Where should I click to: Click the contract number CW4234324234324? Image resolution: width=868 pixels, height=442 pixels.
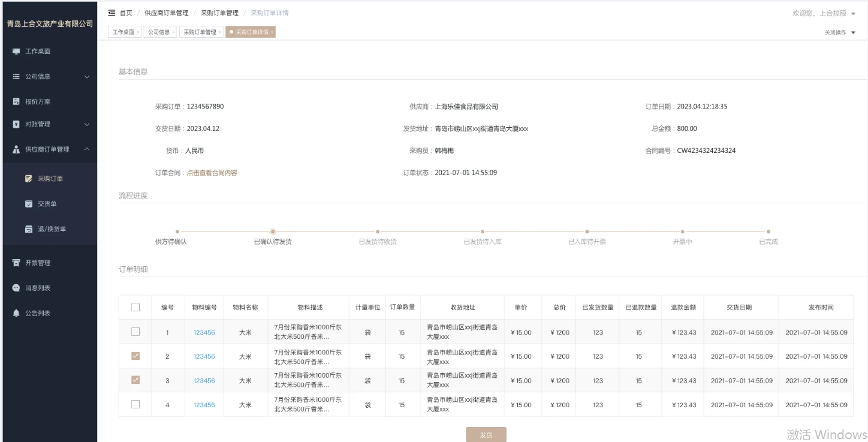tap(706, 151)
